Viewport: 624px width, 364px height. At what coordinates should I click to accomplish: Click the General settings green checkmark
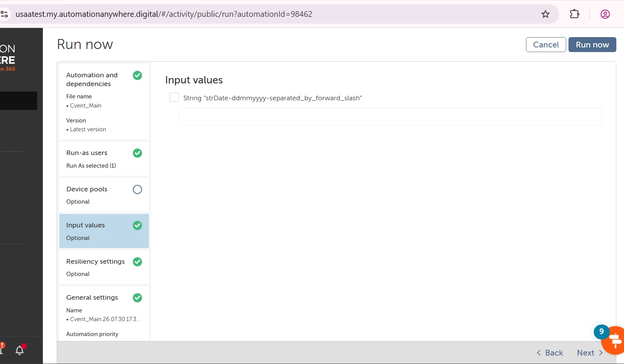137,298
